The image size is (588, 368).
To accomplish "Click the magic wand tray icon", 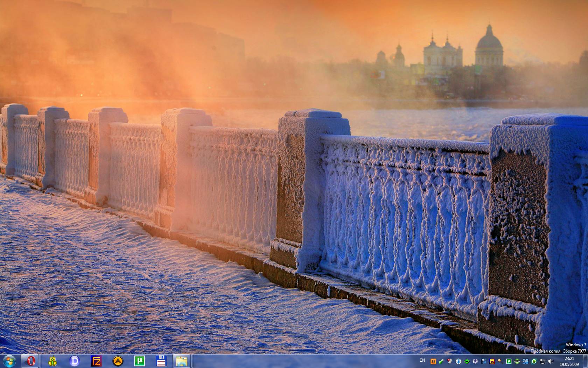I will [500, 361].
